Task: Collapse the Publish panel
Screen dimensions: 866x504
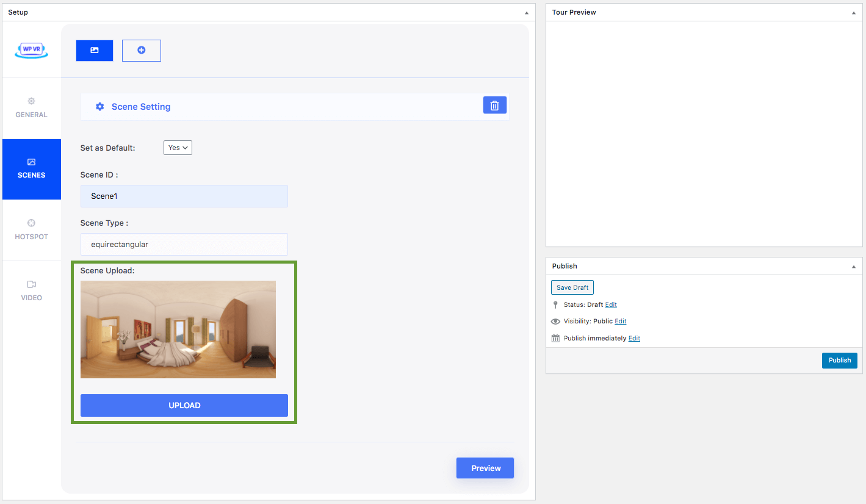Action: [x=854, y=267]
